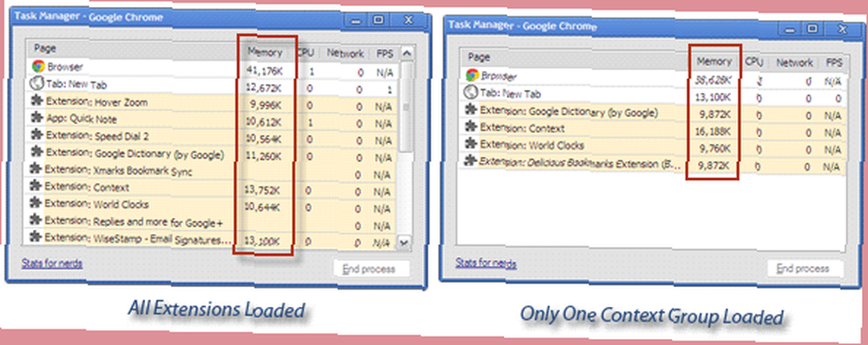Click the puzzle icon for Speed Dial 2
This screenshot has width=868, height=345.
point(37,135)
